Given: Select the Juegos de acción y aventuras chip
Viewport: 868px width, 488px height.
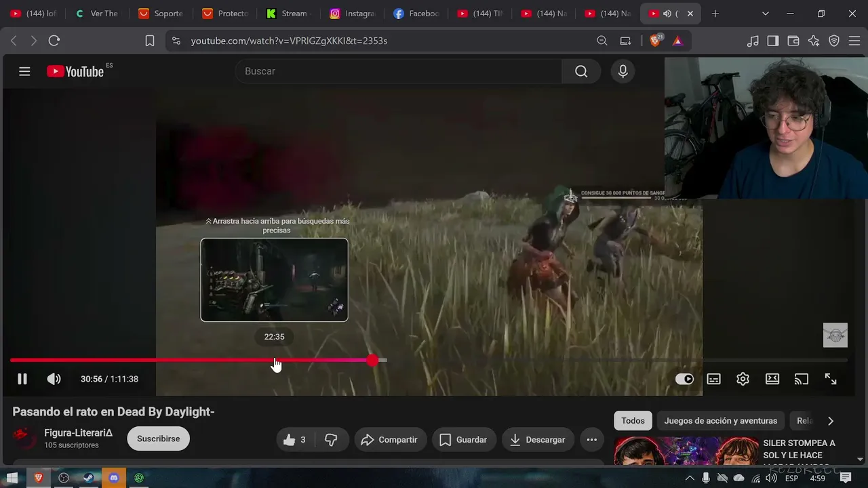Looking at the screenshot, I should point(720,421).
